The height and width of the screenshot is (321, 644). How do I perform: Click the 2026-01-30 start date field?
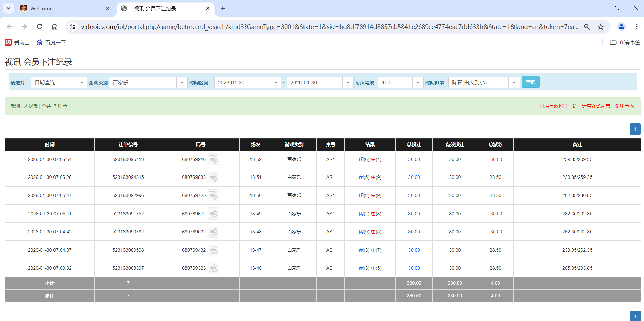tap(242, 82)
